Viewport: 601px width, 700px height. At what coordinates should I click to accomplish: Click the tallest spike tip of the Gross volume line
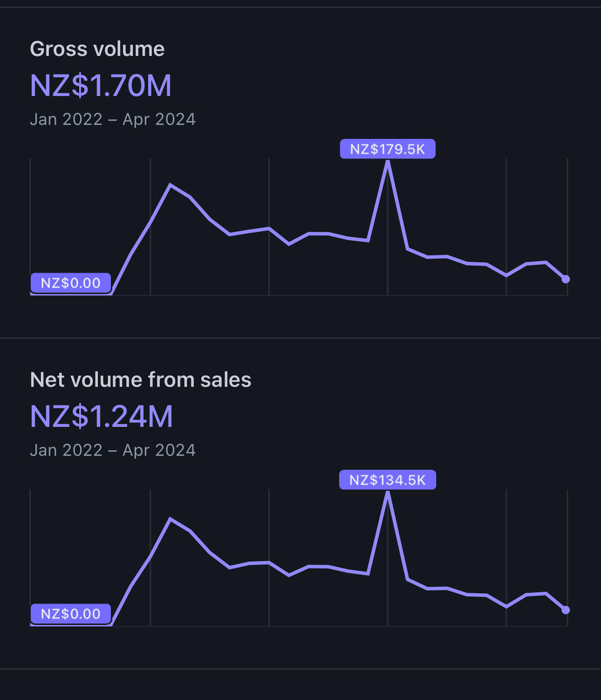[x=388, y=162]
